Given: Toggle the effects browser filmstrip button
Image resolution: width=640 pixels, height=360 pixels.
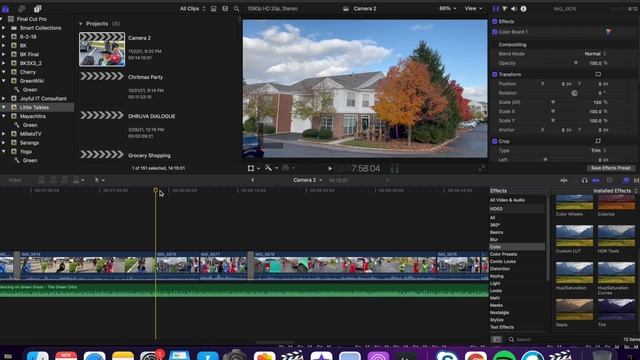Looking at the screenshot, I should 496,340.
